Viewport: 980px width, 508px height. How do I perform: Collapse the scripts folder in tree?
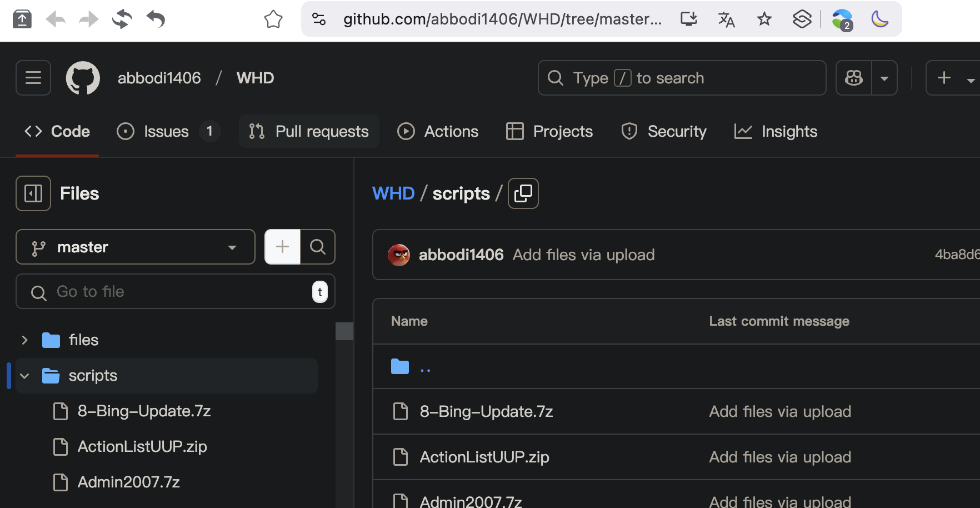click(x=24, y=376)
